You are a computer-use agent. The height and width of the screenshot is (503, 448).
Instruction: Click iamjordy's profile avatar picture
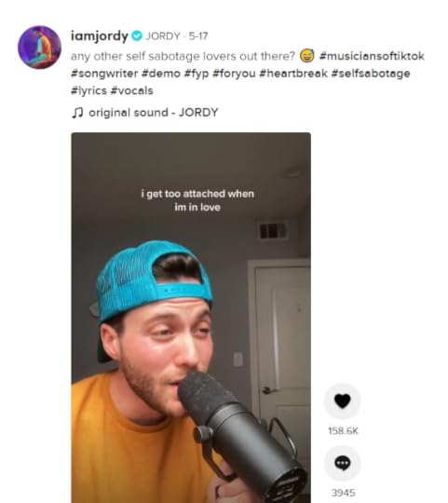(39, 48)
